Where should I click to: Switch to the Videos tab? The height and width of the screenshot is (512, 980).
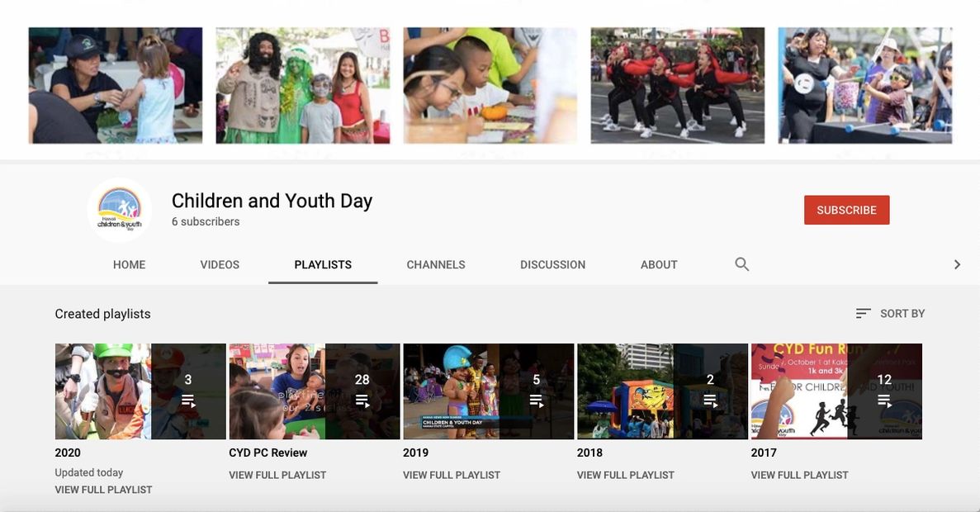(x=220, y=265)
